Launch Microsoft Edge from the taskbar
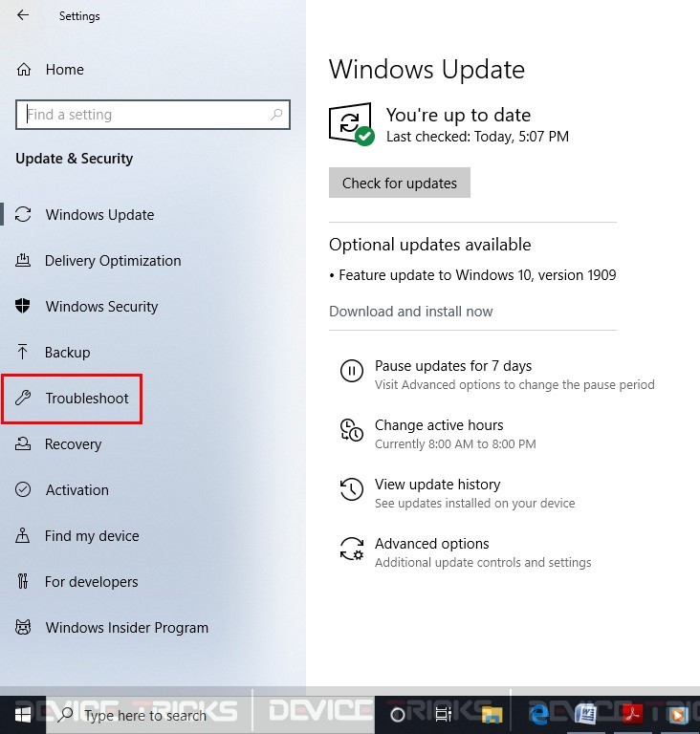Screen dimensions: 700x734 coord(539,715)
